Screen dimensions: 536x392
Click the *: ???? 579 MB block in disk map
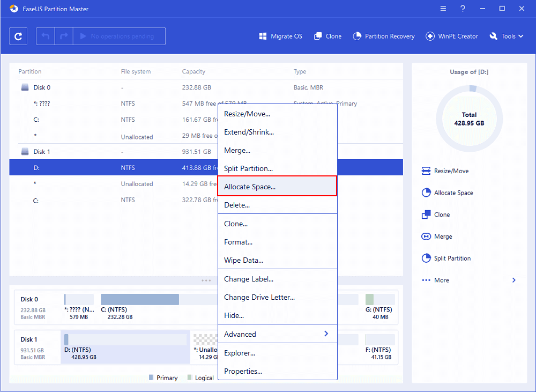(x=79, y=307)
